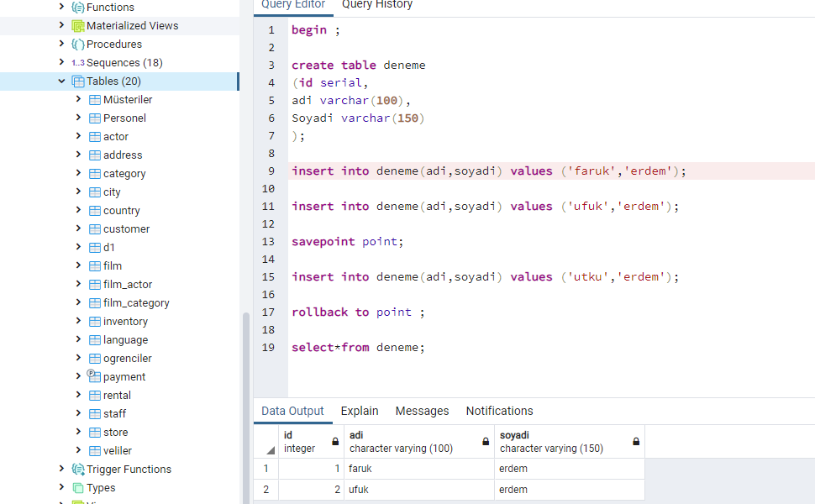Click the Trigger Functions node icon
The width and height of the screenshot is (815, 504).
(x=78, y=470)
